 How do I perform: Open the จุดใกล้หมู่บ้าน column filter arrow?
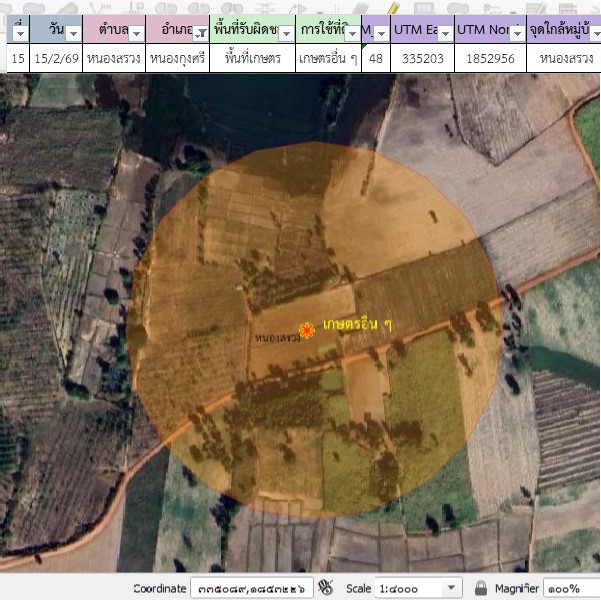(x=588, y=34)
